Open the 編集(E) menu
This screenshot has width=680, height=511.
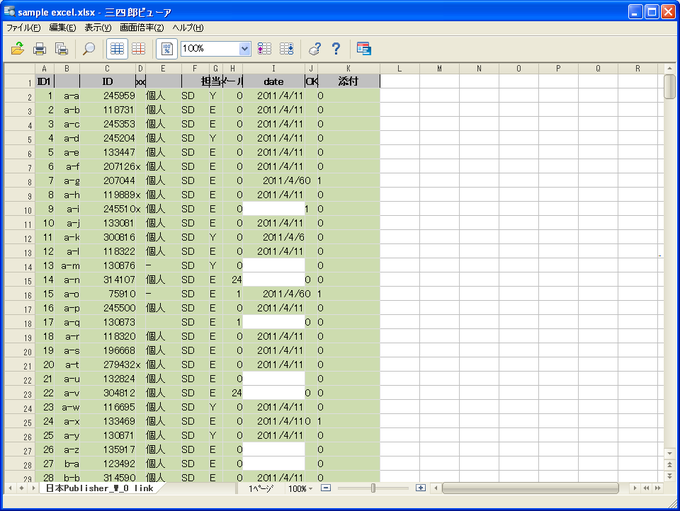click(x=62, y=28)
